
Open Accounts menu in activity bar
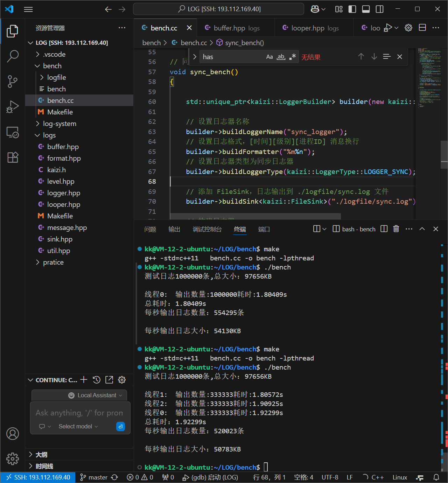click(13, 434)
